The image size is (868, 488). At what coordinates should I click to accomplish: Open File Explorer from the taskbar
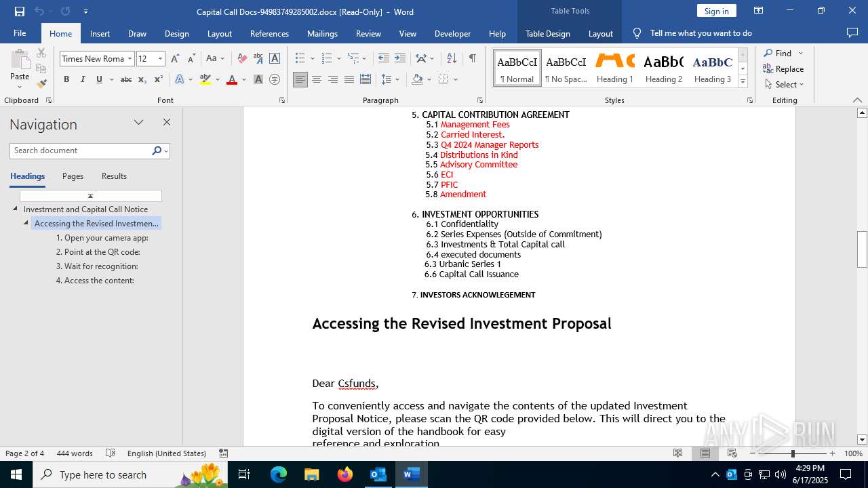[312, 474]
